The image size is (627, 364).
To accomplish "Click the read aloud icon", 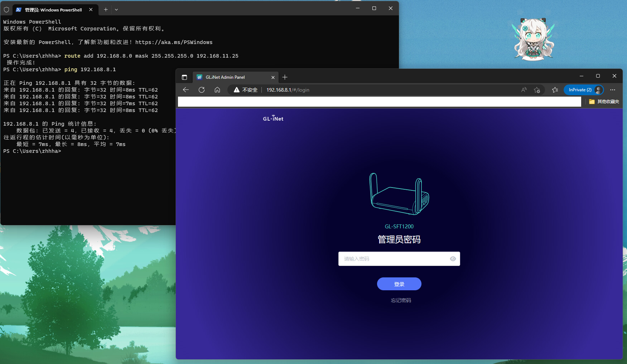I will click(524, 90).
